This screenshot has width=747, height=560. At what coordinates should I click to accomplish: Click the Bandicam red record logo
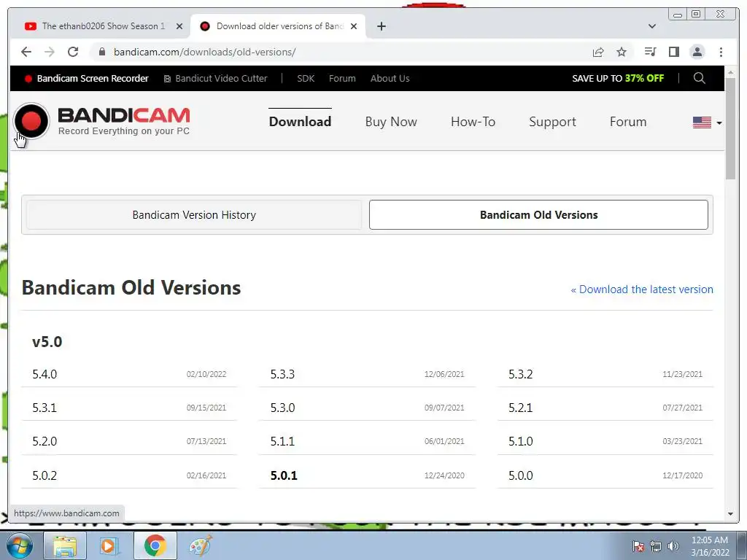click(x=31, y=121)
